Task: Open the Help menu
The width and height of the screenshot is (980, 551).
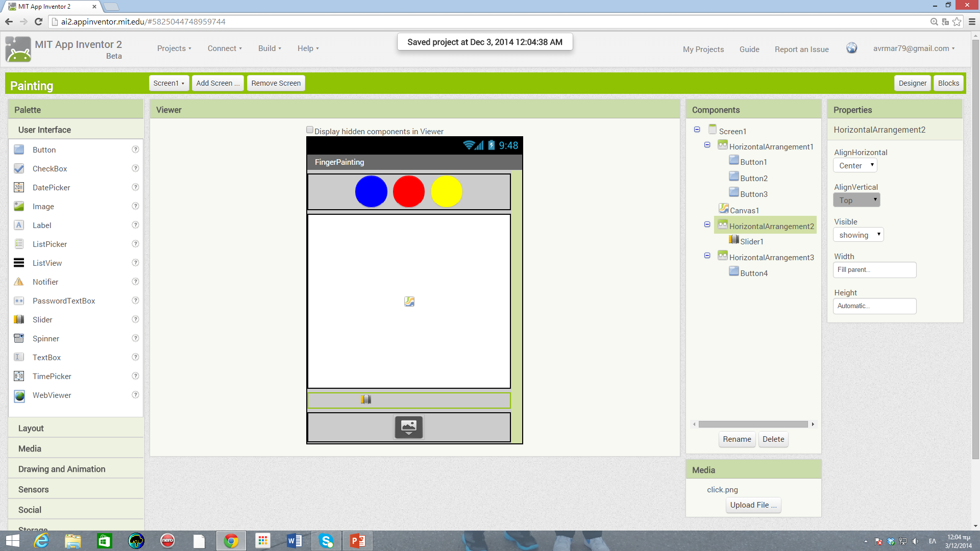Action: click(308, 48)
